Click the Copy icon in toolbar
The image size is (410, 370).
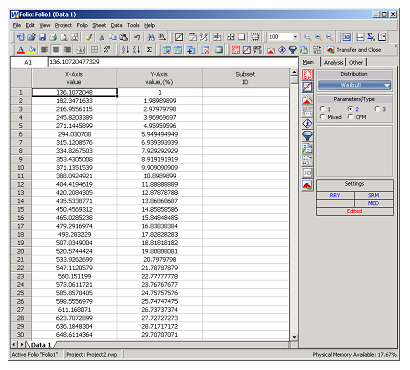tap(113, 37)
